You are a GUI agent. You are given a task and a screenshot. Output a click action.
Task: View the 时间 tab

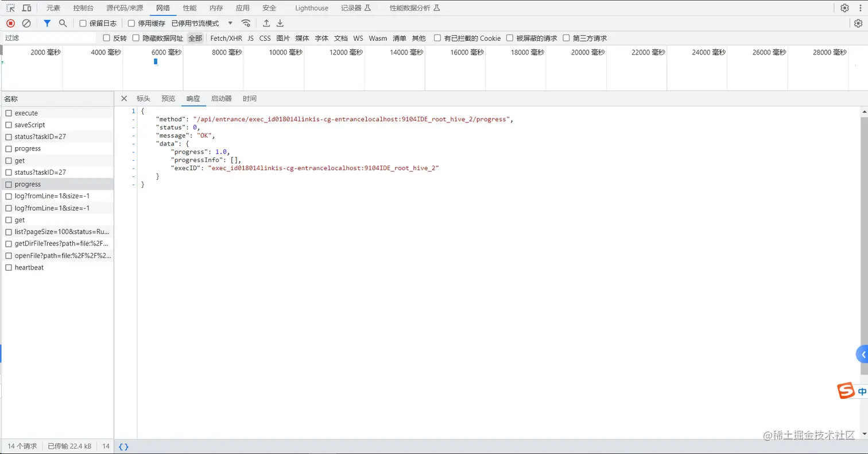tap(250, 98)
